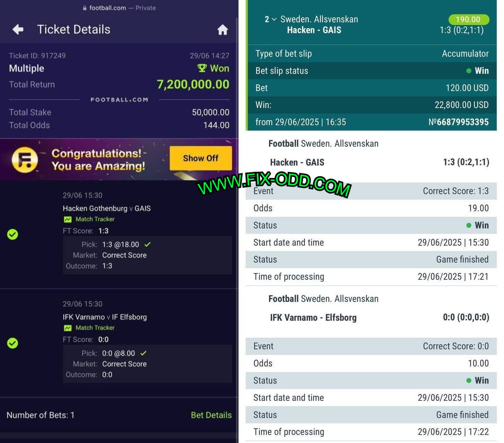The image size is (504, 443).
Task: Click Match Tracker link under IFK Varnamo
Action: tap(95, 328)
